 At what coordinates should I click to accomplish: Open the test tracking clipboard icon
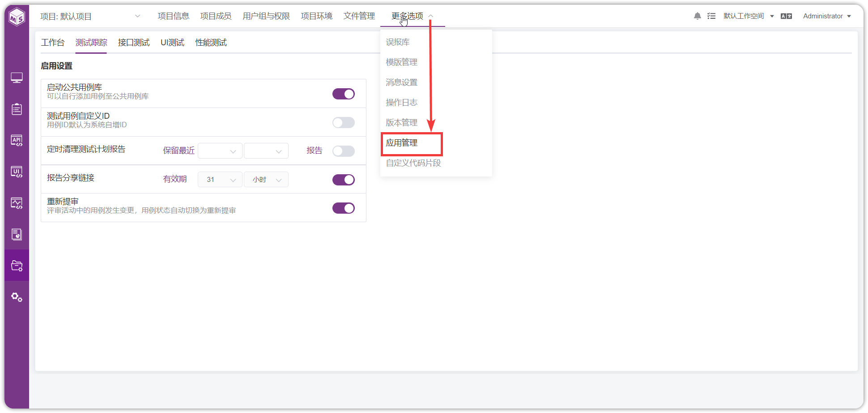[x=17, y=109]
